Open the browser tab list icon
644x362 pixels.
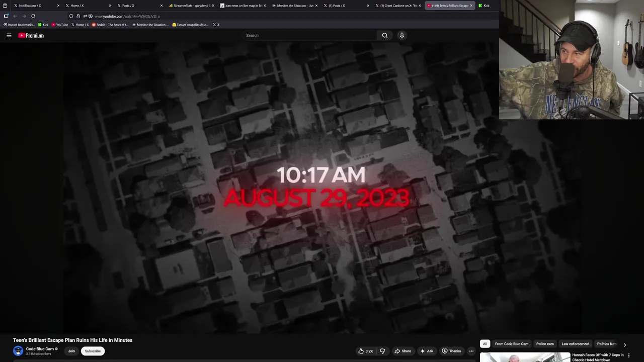pyautogui.click(x=5, y=6)
